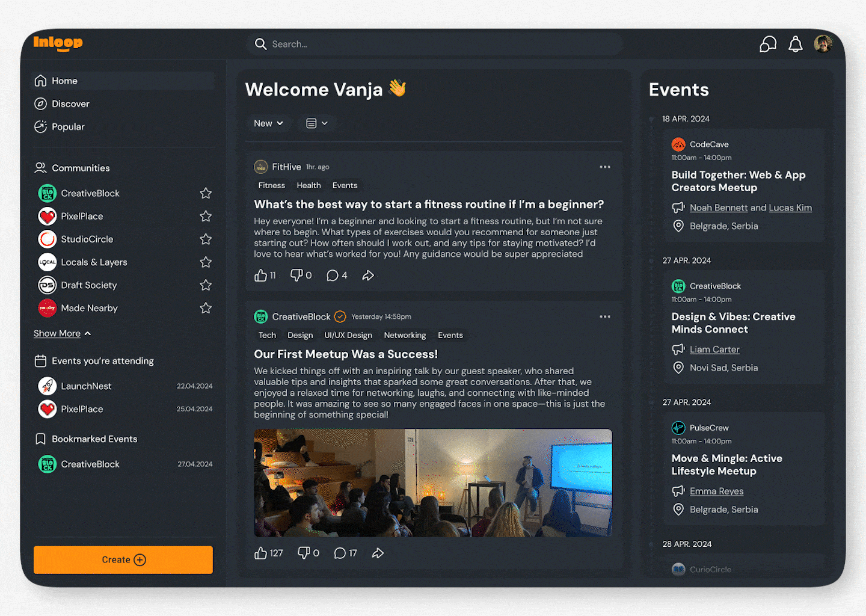Favorite the CreativeBlock community star
Screen dimensions: 866x616
[206, 193]
